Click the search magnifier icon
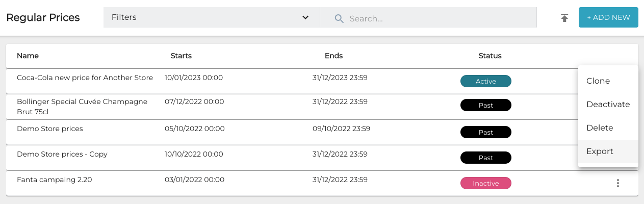 tap(339, 18)
